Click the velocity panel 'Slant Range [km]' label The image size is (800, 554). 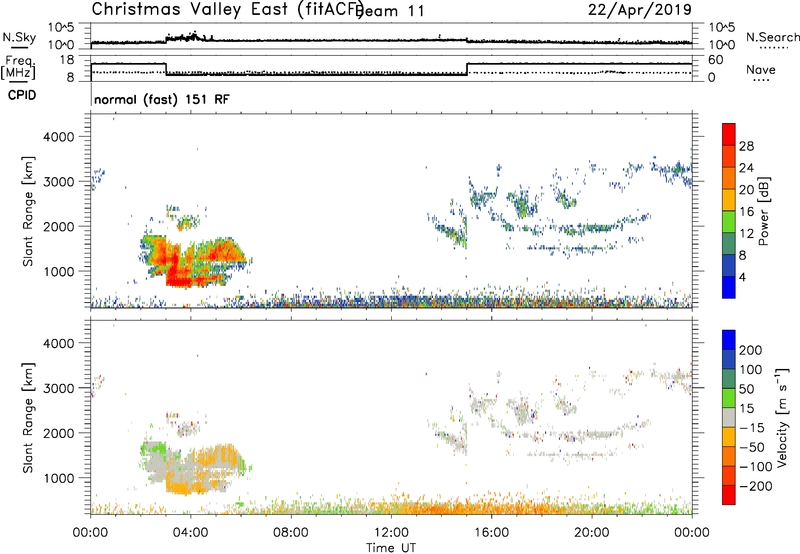click(x=28, y=418)
